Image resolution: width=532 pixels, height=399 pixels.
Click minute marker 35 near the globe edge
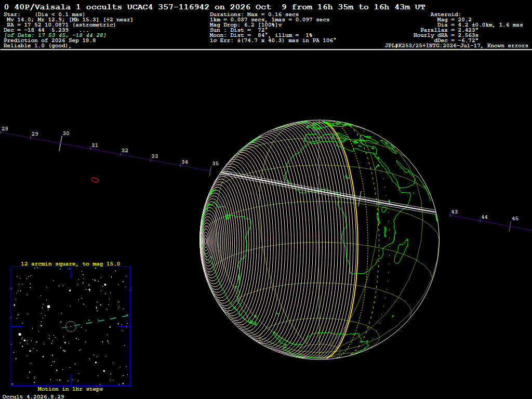point(215,164)
